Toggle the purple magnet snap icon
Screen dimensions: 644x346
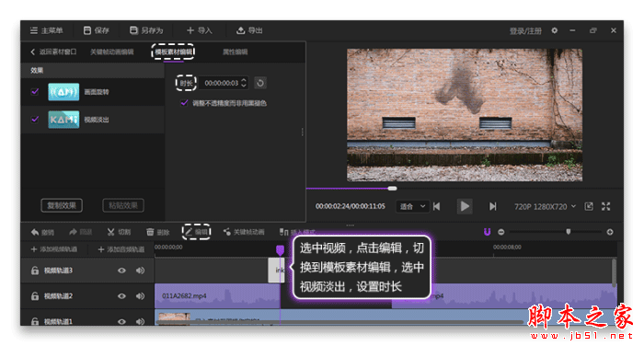pyautogui.click(x=487, y=232)
